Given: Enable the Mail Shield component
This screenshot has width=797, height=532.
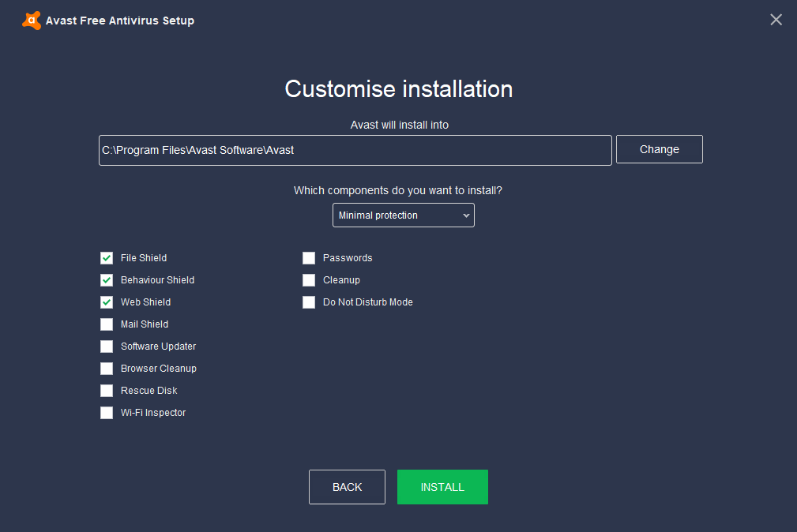Looking at the screenshot, I should tap(107, 324).
